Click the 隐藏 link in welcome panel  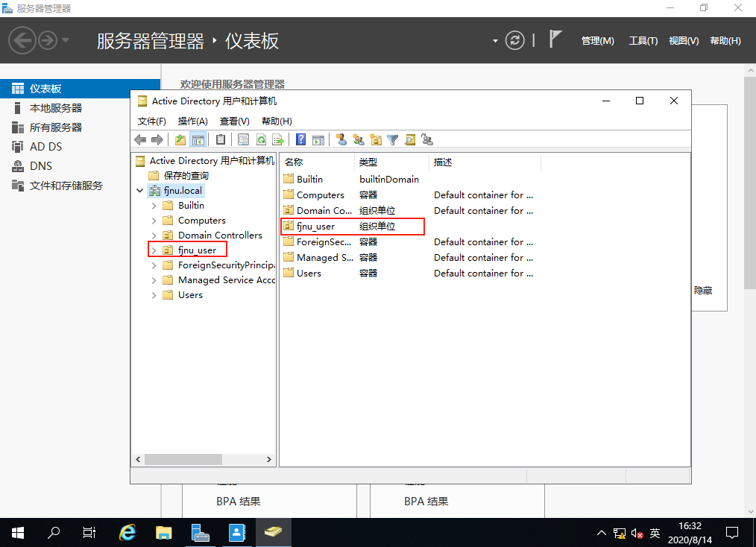(703, 291)
